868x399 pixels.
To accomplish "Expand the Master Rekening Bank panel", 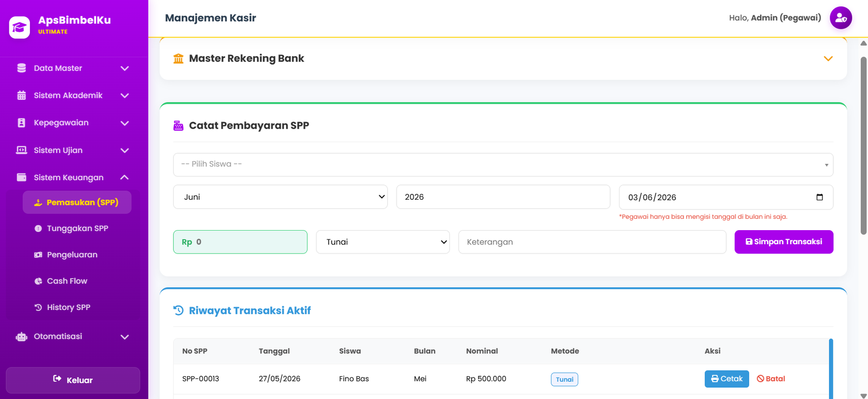I will click(828, 59).
